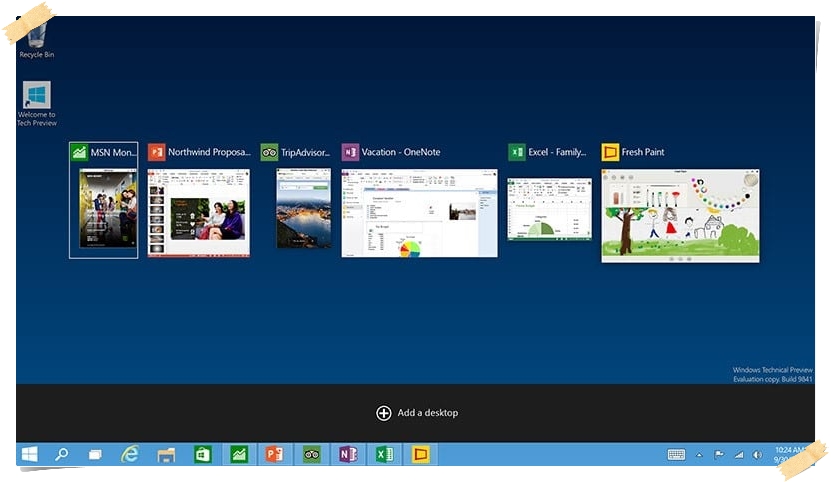The image size is (831, 482).
Task: Click the 'Vacation - OneNote' title text
Action: point(401,152)
